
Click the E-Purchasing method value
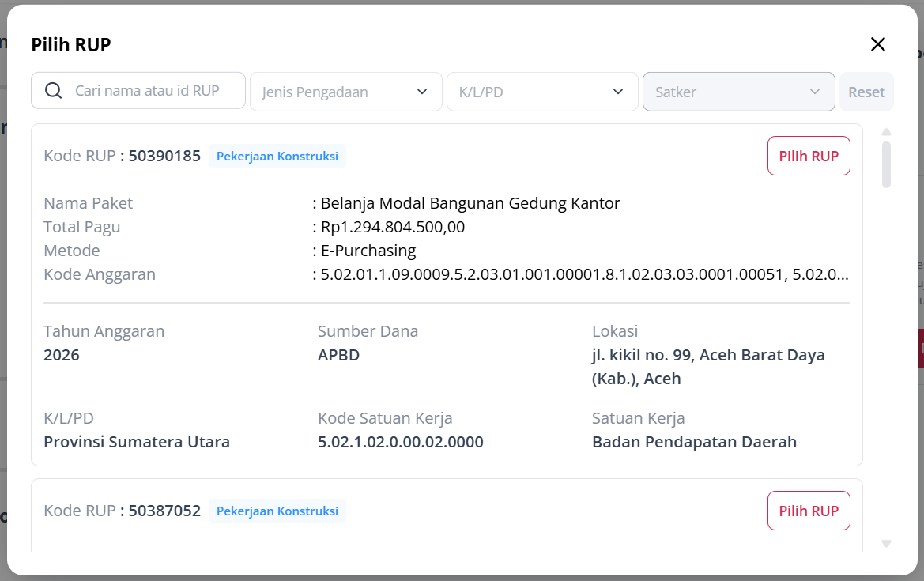[x=368, y=251]
